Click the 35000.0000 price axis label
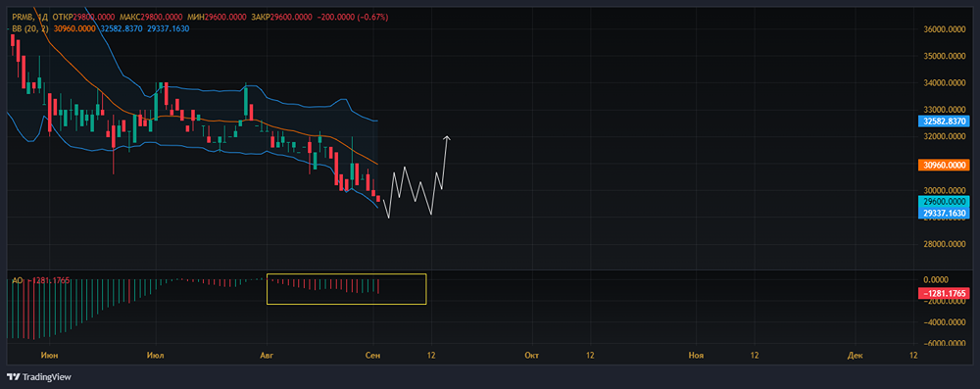 (944, 56)
